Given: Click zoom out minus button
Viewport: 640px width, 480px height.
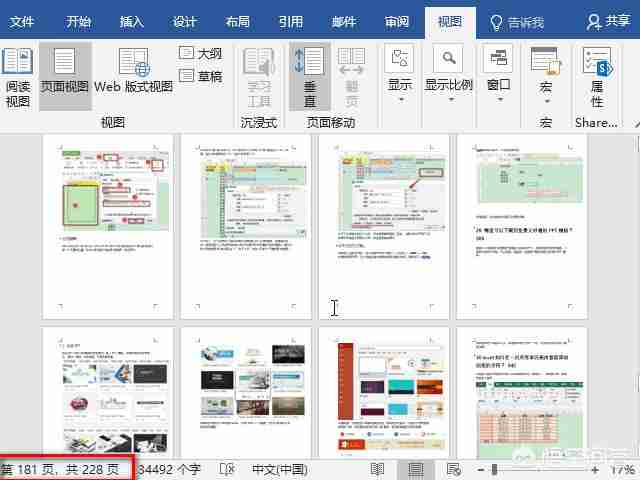Looking at the screenshot, I should point(481,470).
